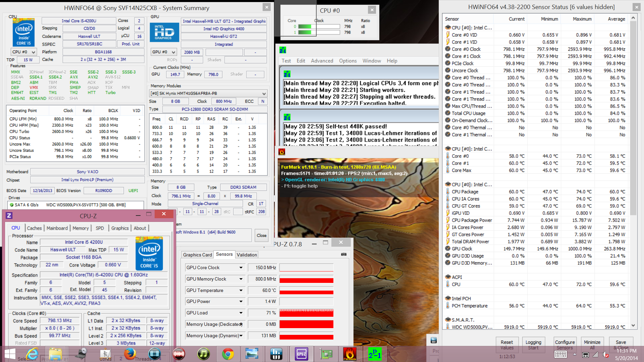Click the FurMark window title icon

[282, 152]
